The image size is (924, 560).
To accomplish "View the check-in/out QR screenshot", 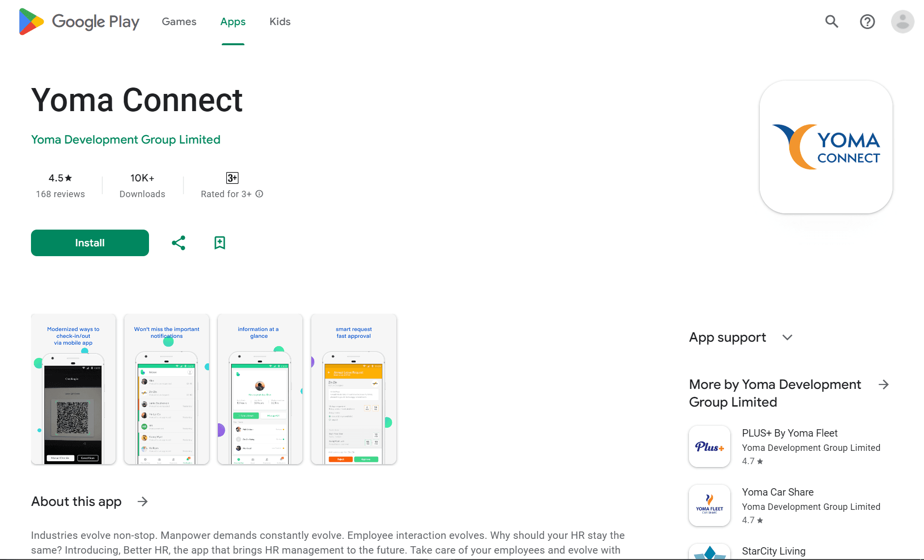I will [73, 389].
